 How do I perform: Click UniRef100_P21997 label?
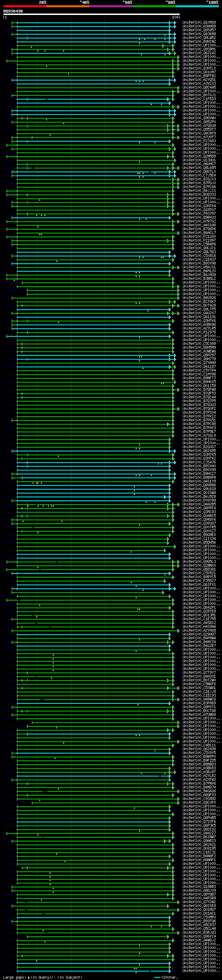pos(199,241)
